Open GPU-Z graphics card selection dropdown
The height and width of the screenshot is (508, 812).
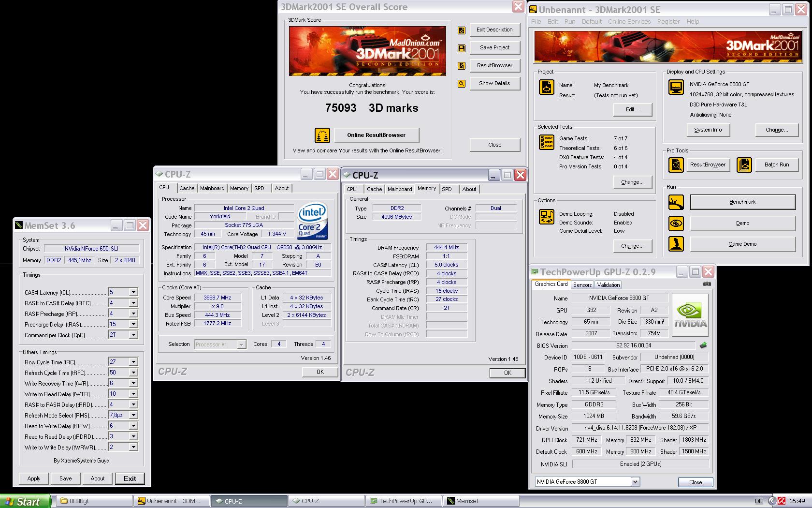pyautogui.click(x=635, y=482)
